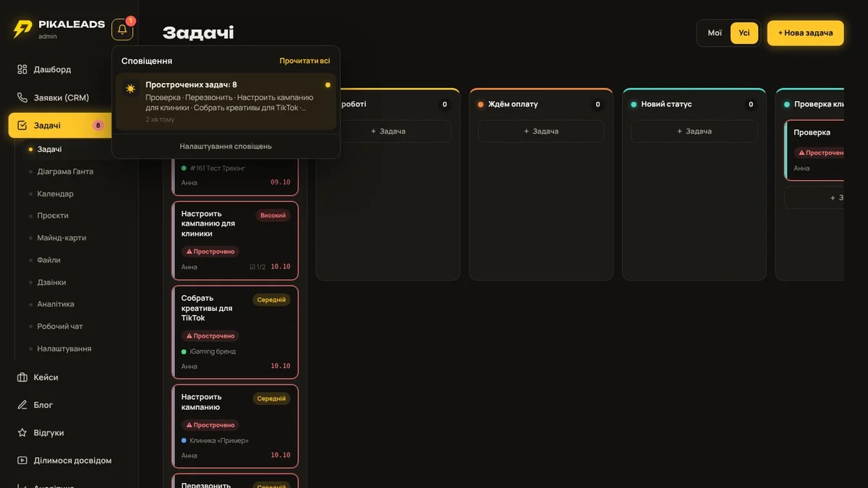The width and height of the screenshot is (868, 488).
Task: Click the Pikaleads lightning logo
Action: [x=23, y=29]
